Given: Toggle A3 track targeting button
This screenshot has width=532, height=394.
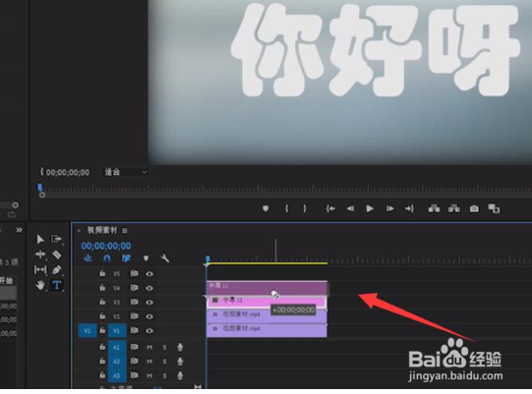Looking at the screenshot, I should click(x=117, y=375).
